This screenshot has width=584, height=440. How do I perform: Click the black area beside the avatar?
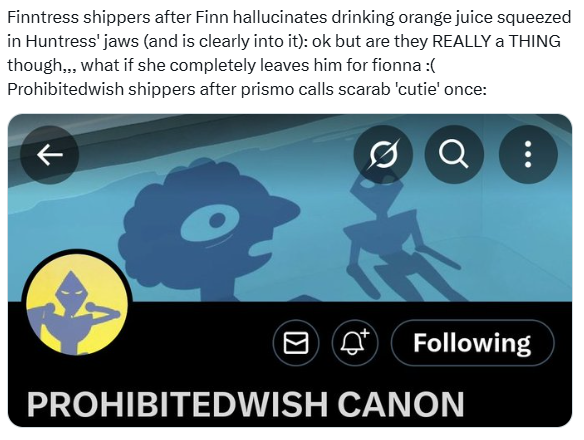click(201, 343)
